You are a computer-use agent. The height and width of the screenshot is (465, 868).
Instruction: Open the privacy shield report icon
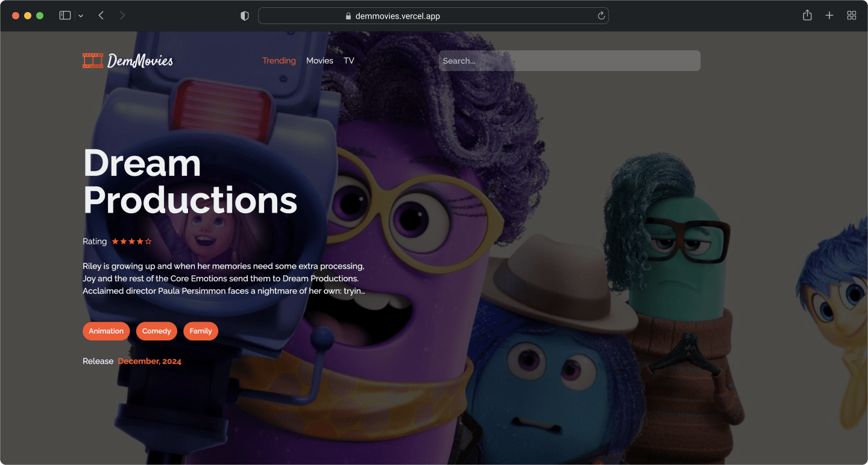click(245, 16)
